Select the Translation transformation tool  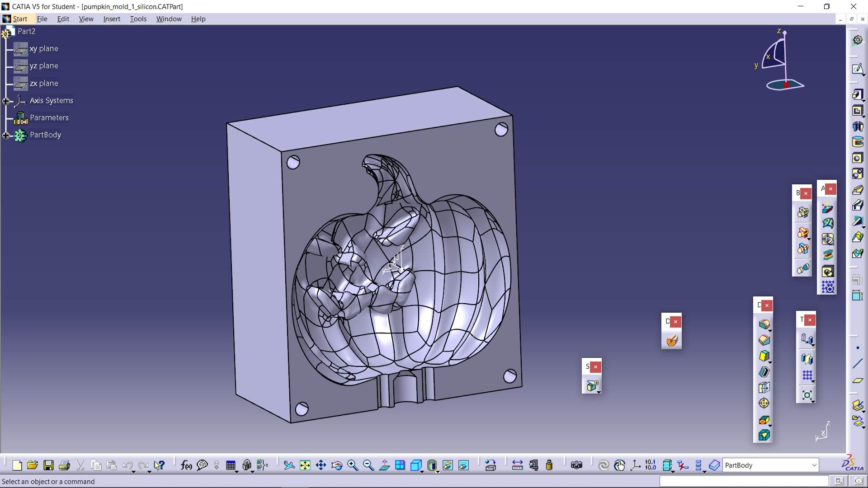pyautogui.click(x=807, y=339)
